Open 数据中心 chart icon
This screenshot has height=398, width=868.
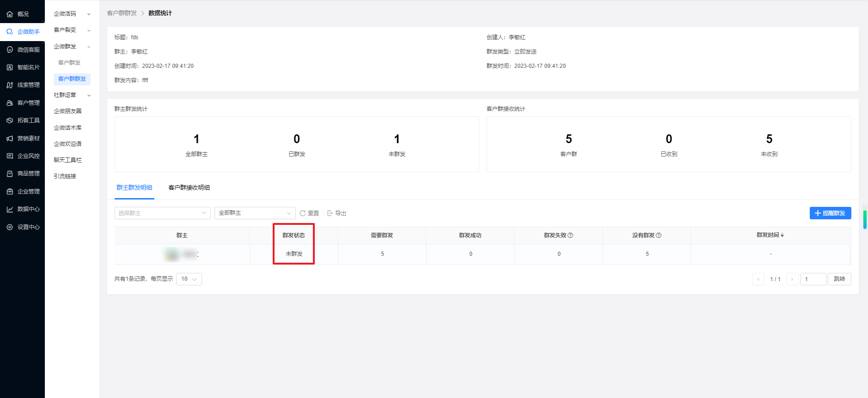coord(10,209)
